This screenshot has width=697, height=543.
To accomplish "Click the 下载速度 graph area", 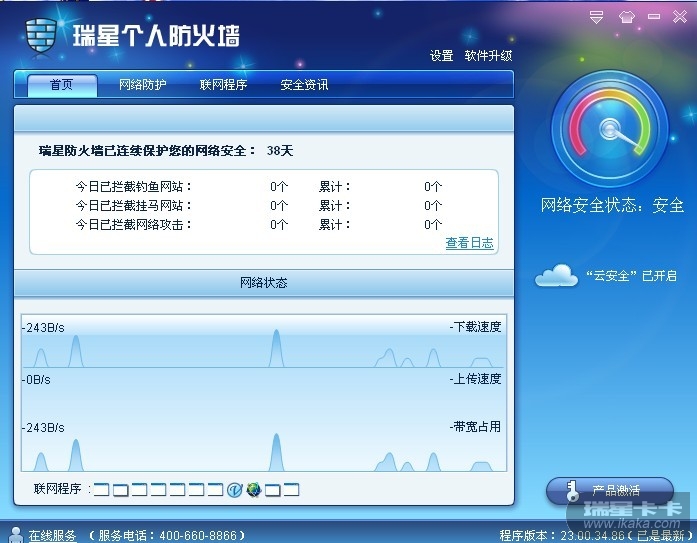I will click(x=264, y=341).
